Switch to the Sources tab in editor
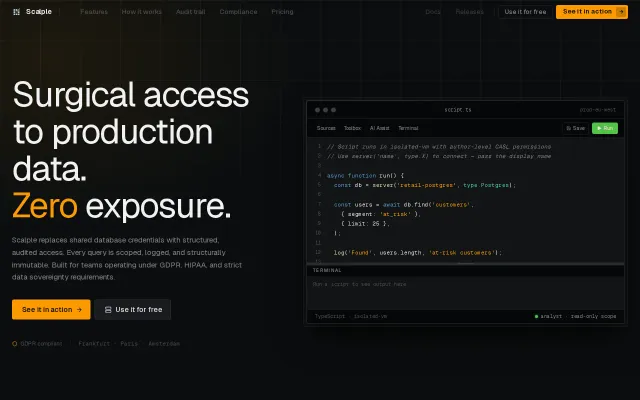Screen dimensions: 640x400 pos(326,128)
